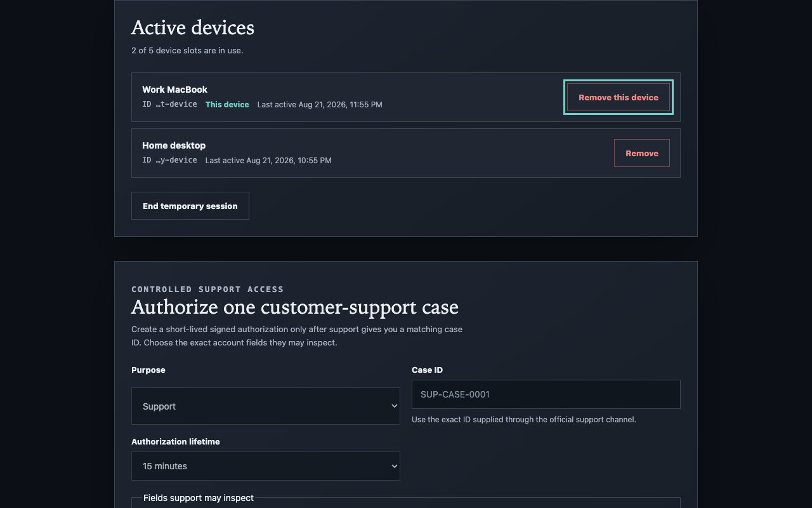Click the 'Create a short-lived signed authorization' description
Image resolution: width=812 pixels, height=508 pixels.
[297, 336]
